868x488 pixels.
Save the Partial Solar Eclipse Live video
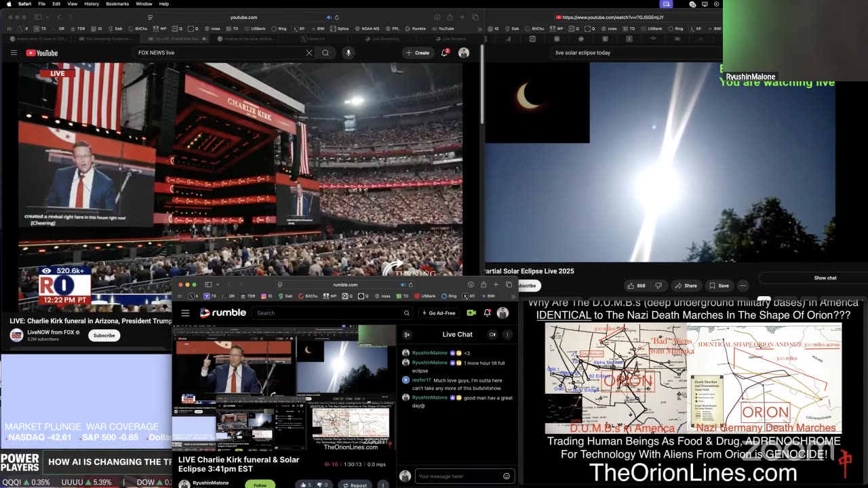click(x=719, y=286)
